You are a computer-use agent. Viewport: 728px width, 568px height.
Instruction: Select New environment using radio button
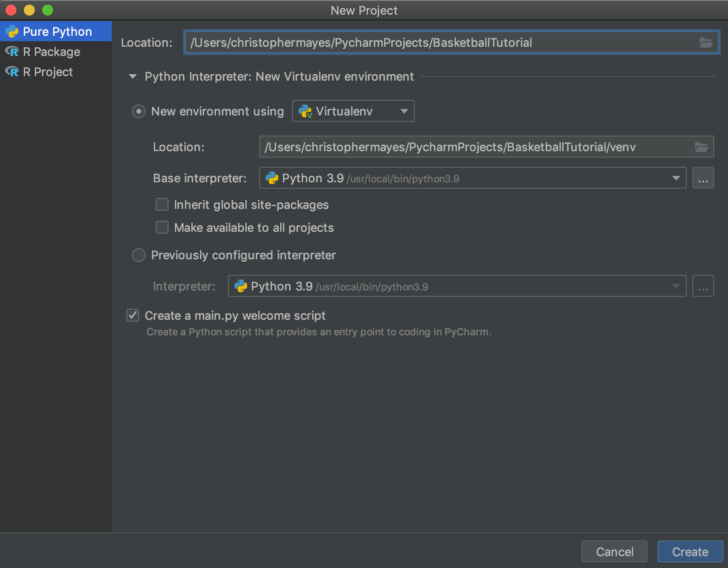point(139,111)
